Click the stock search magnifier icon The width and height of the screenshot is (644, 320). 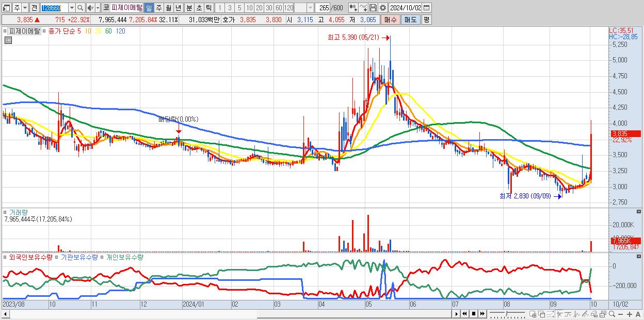(80, 8)
